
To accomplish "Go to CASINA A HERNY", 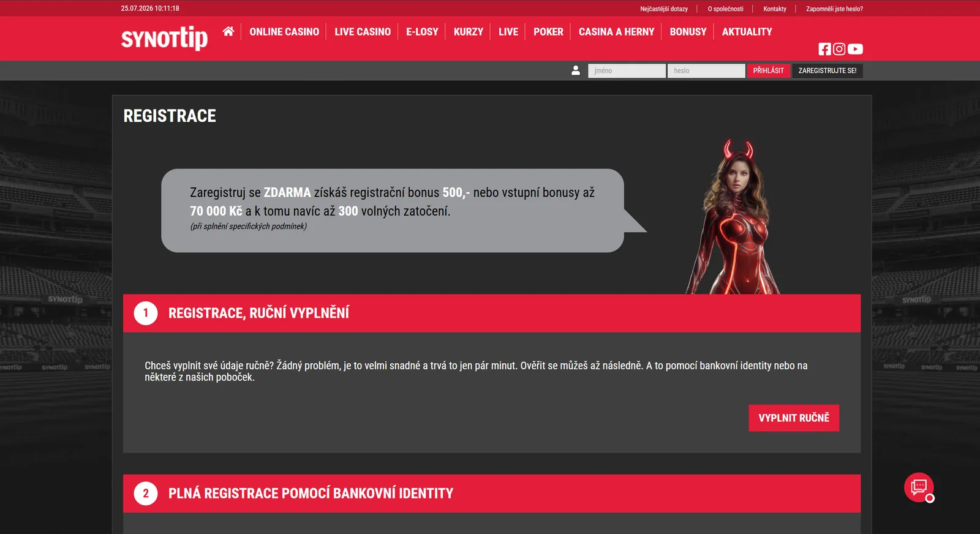I will pos(616,32).
